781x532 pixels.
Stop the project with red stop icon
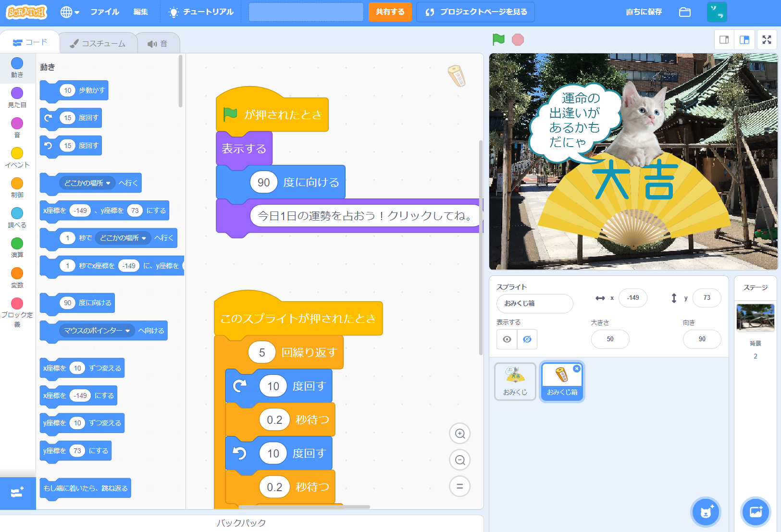click(x=518, y=39)
